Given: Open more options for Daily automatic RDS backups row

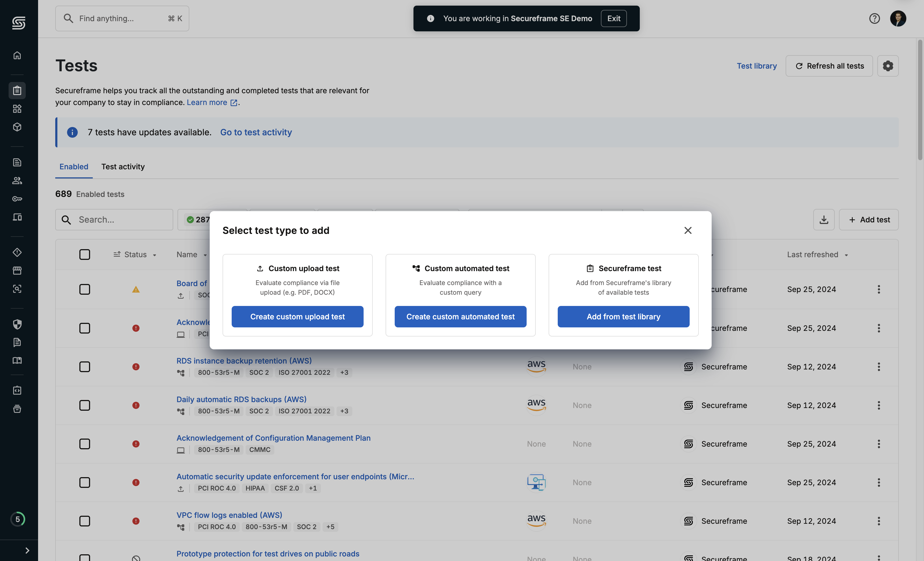Looking at the screenshot, I should point(879,405).
